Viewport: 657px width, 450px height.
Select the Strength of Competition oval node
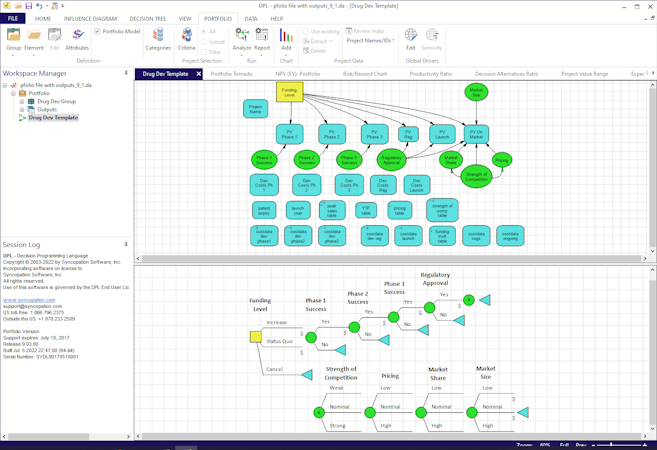point(476,176)
